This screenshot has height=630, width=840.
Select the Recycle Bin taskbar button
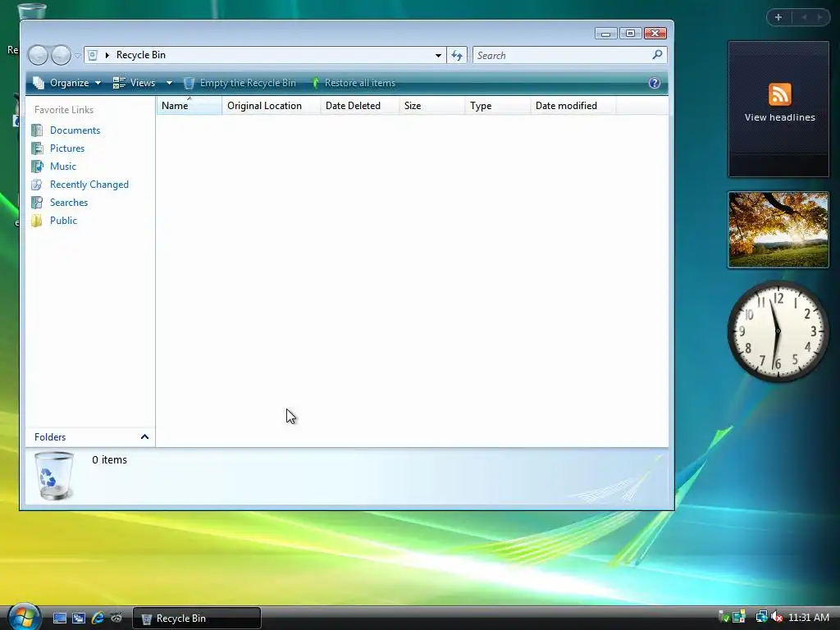tap(197, 619)
